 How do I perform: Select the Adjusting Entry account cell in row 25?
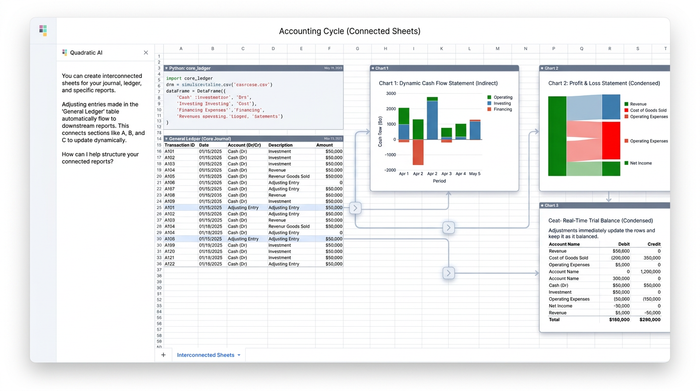pyautogui.click(x=243, y=208)
